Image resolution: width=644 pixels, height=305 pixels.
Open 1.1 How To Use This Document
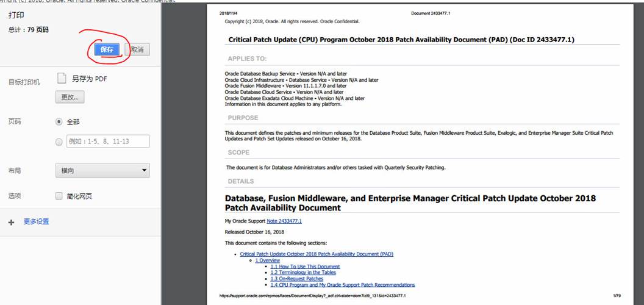(x=305, y=267)
